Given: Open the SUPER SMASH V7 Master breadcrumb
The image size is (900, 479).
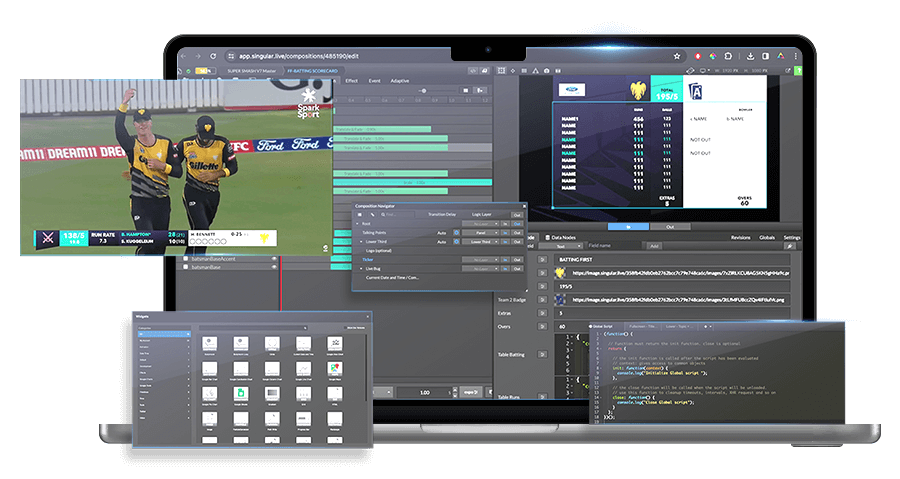Looking at the screenshot, I should click(x=251, y=71).
